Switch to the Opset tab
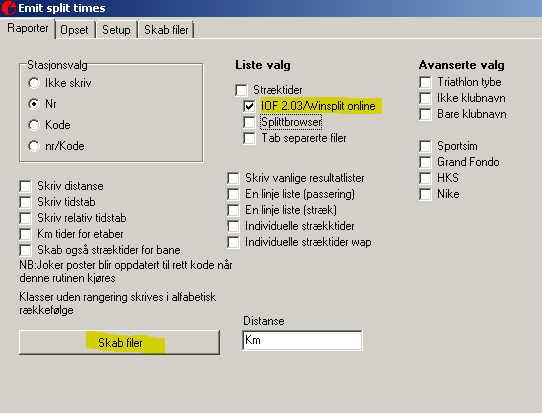542x413 pixels. (74, 30)
